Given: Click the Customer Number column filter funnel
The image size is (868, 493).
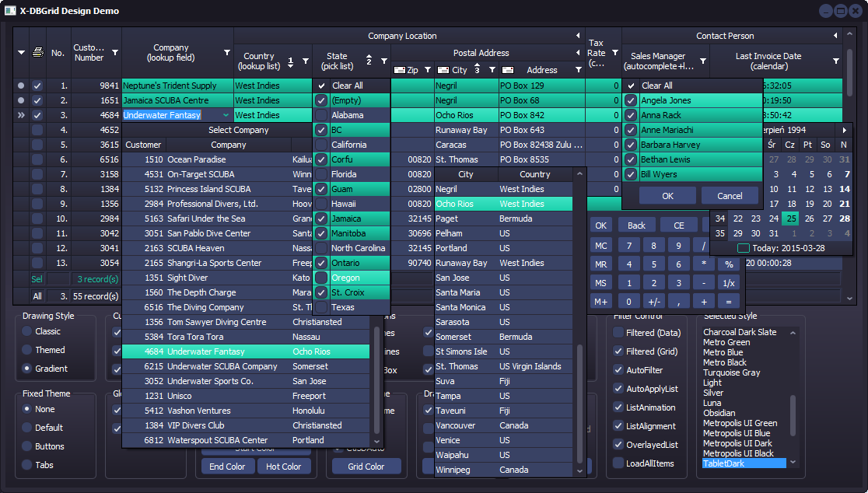Looking at the screenshot, I should pos(115,52).
